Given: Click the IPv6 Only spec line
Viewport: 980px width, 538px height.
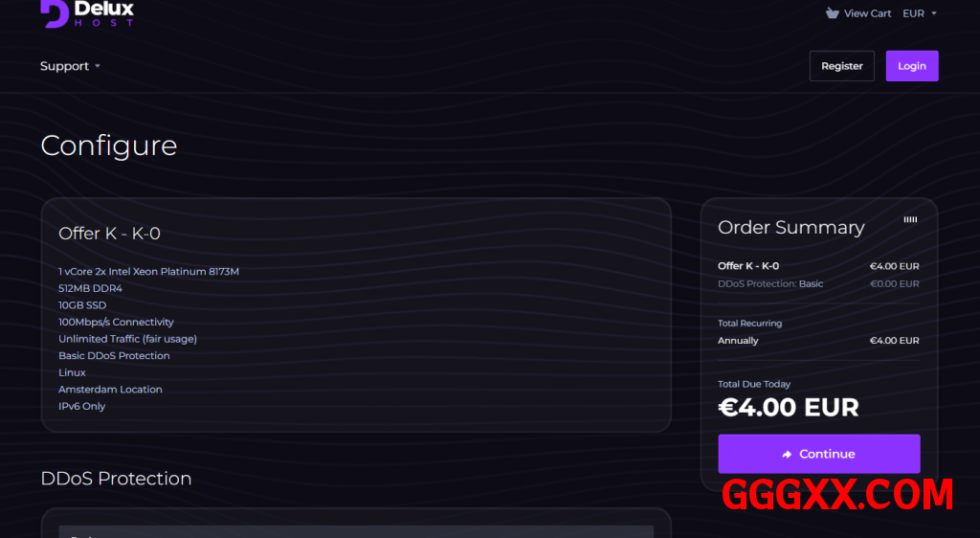Looking at the screenshot, I should [82, 406].
